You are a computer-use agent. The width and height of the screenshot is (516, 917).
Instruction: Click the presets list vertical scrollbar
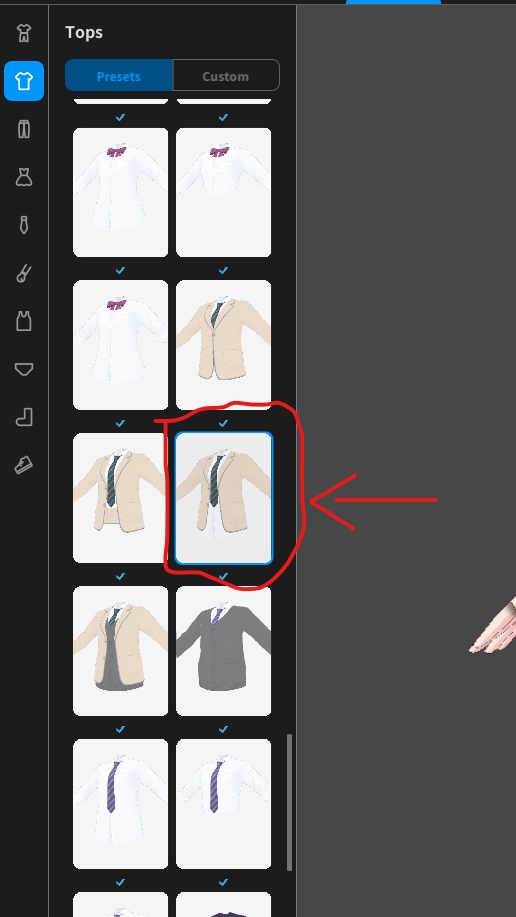tap(289, 802)
